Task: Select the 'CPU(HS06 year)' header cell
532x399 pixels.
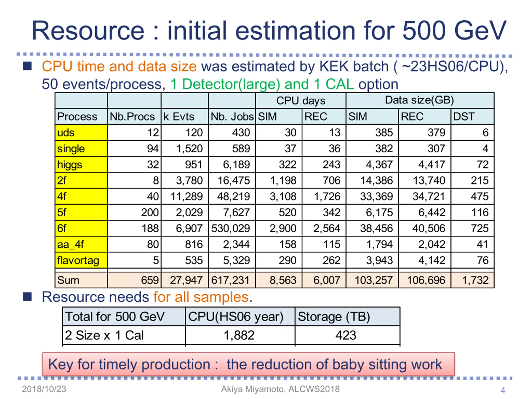Action: [240, 316]
